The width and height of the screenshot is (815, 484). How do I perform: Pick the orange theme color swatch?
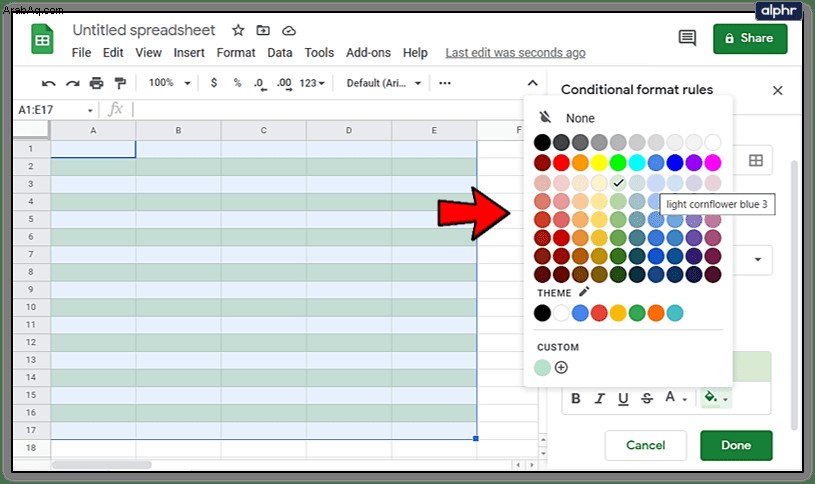656,313
